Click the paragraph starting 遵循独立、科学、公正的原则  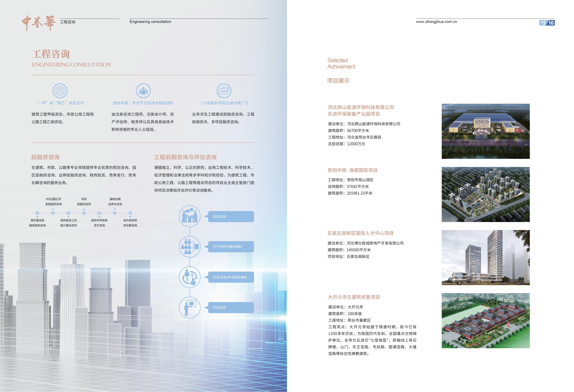[x=204, y=179]
